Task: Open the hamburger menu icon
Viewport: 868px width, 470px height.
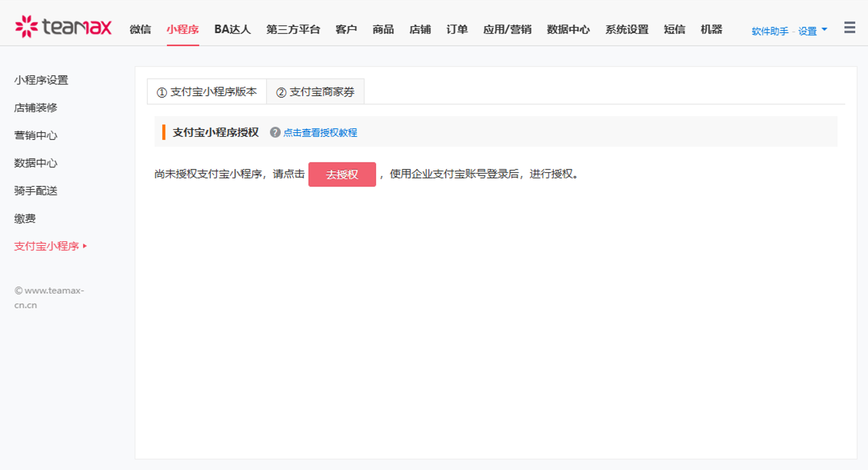Action: (x=849, y=27)
